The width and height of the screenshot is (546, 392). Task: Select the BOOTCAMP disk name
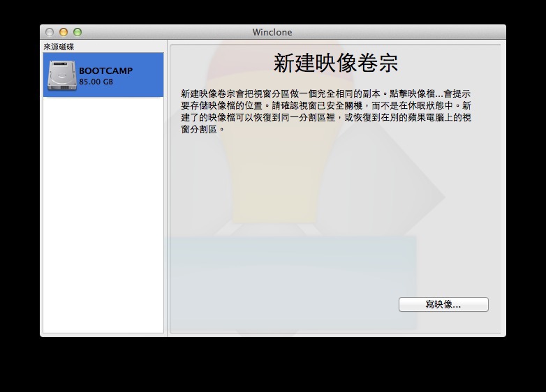tap(106, 70)
